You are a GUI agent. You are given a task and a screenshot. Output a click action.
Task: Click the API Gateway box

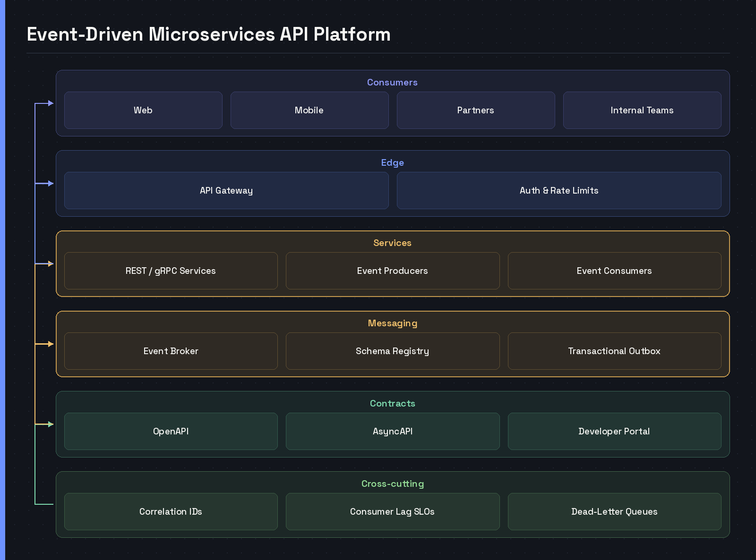tap(226, 190)
